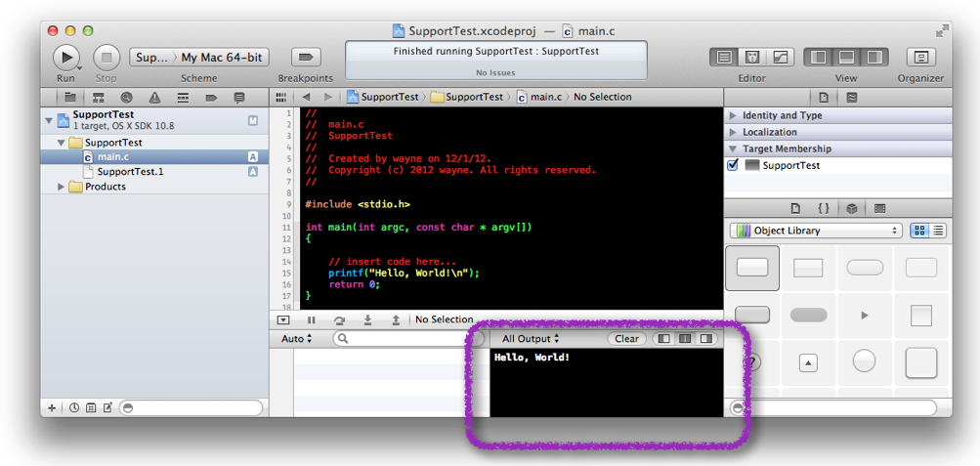Choose the Sup... scheme selector
This screenshot has width=980, height=466.
pyautogui.click(x=151, y=58)
